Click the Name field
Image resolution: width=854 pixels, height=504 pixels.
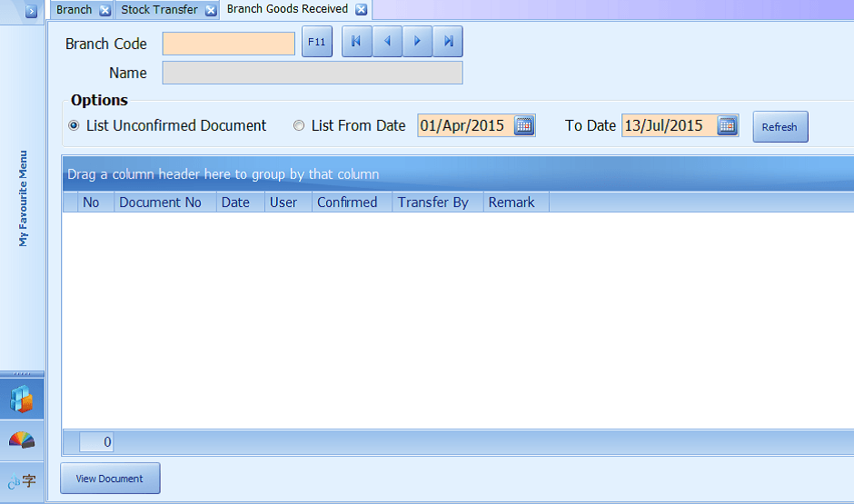coord(313,73)
